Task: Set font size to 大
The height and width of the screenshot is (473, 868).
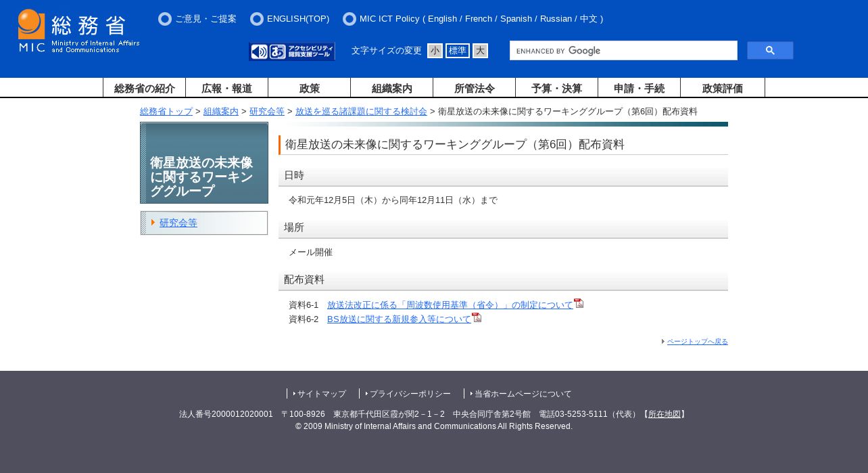Action: coord(480,51)
